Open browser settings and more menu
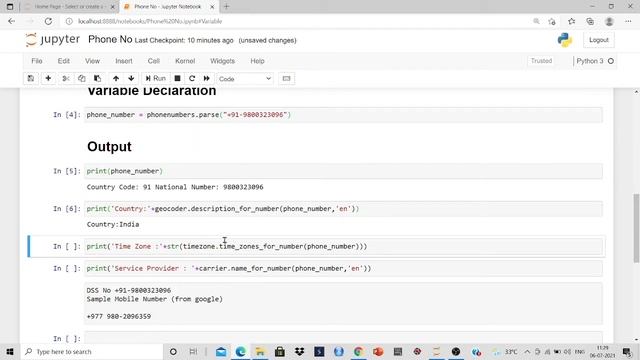The image size is (640, 360). pyautogui.click(x=628, y=21)
